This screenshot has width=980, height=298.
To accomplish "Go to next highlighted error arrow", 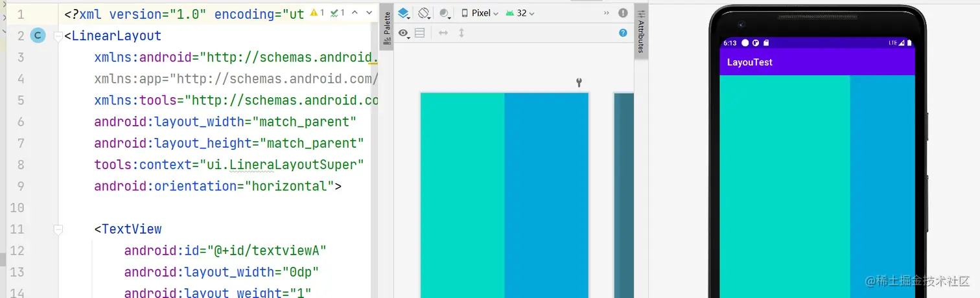I will point(369,12).
